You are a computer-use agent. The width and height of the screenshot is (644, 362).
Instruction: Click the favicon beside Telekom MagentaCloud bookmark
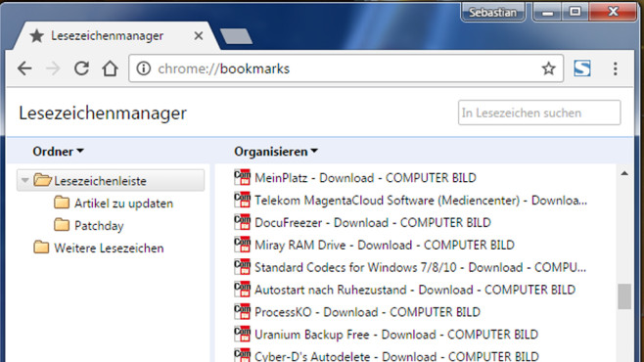pyautogui.click(x=243, y=200)
